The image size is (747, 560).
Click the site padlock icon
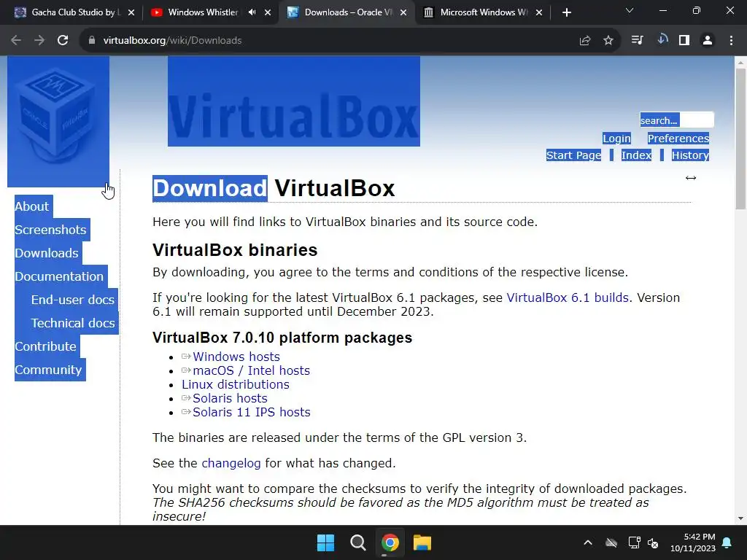[x=92, y=41]
